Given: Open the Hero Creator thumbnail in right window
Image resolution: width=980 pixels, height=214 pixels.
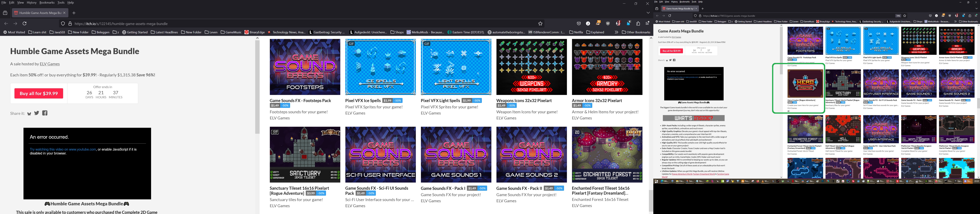Looking at the screenshot, I should [x=805, y=84].
